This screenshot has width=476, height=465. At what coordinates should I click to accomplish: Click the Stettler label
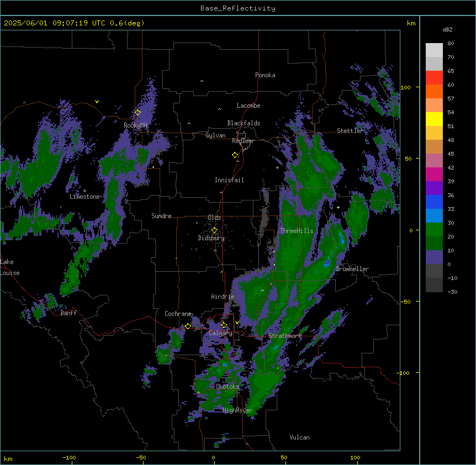(350, 131)
